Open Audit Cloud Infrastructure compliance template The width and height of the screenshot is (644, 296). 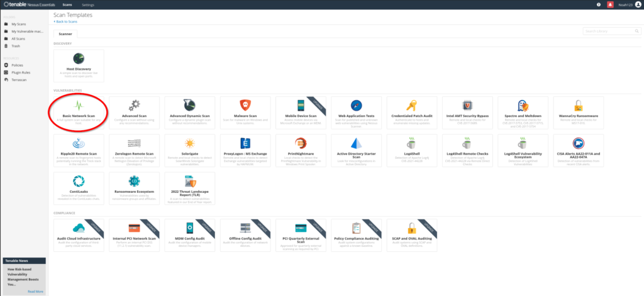click(x=79, y=235)
